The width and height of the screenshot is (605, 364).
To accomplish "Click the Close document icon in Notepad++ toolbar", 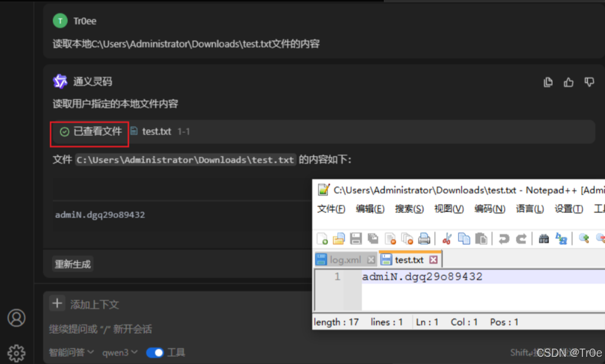I will click(x=390, y=239).
